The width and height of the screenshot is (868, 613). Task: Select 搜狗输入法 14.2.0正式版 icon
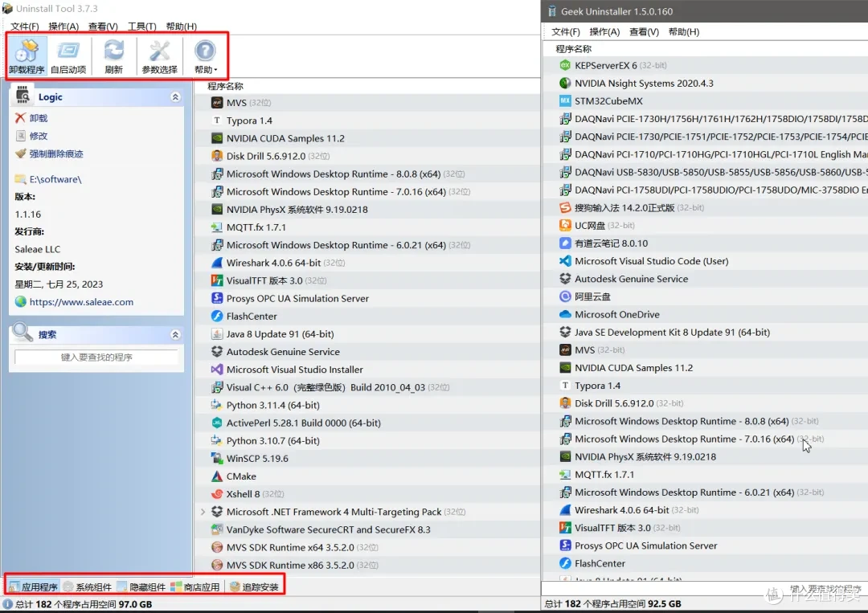tap(565, 207)
